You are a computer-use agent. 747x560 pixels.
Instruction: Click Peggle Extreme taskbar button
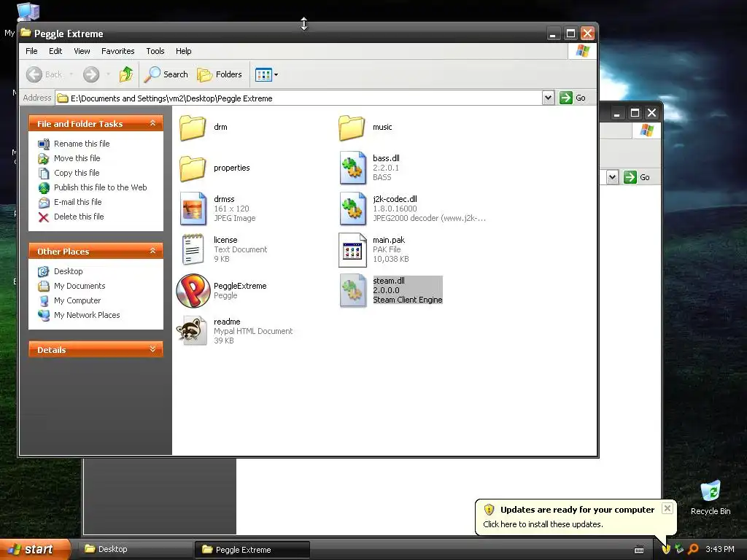252,549
